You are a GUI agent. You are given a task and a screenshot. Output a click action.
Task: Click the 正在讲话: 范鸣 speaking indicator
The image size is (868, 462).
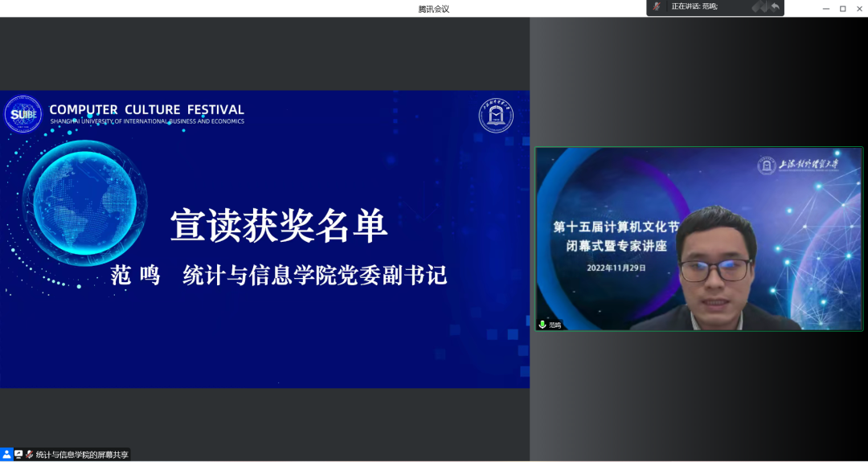tap(694, 6)
